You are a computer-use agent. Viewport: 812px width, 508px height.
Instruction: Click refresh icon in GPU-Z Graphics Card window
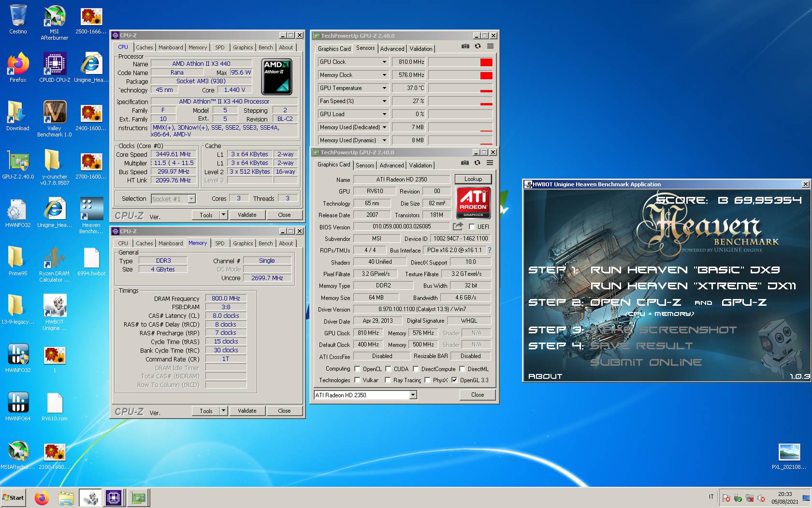(477, 163)
